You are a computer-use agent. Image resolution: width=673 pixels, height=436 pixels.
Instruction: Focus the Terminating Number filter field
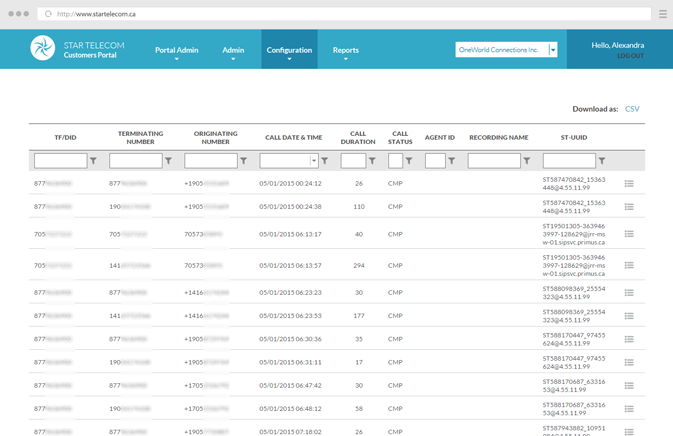click(x=136, y=161)
